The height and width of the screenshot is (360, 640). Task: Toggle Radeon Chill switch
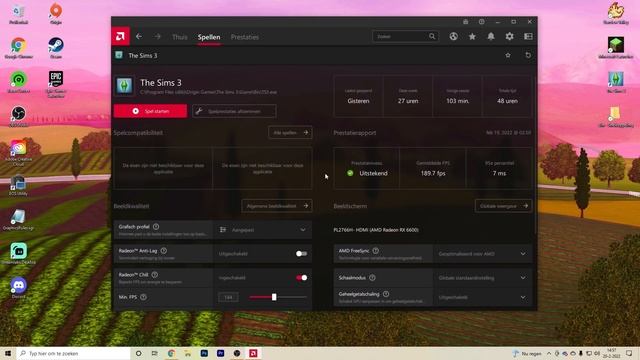pos(301,278)
